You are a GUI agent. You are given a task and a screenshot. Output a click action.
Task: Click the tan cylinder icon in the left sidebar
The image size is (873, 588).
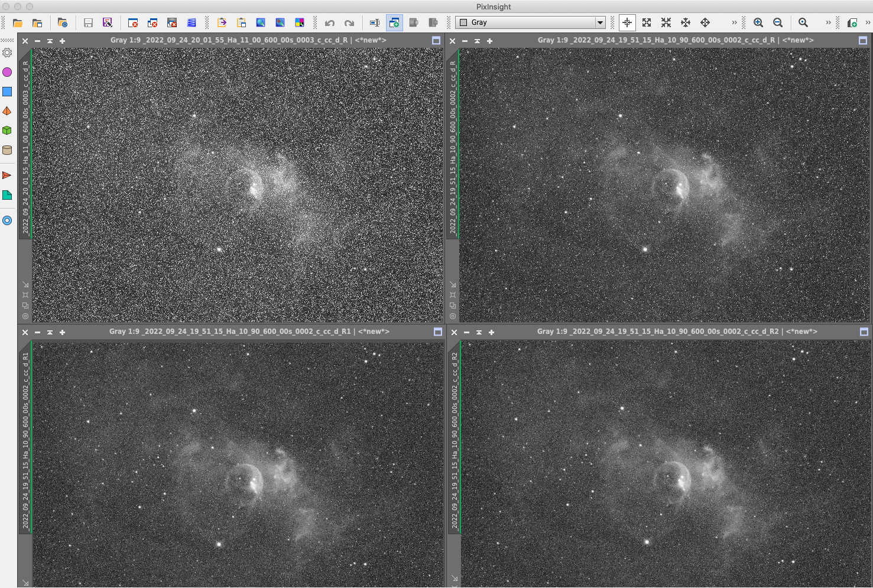pos(7,150)
